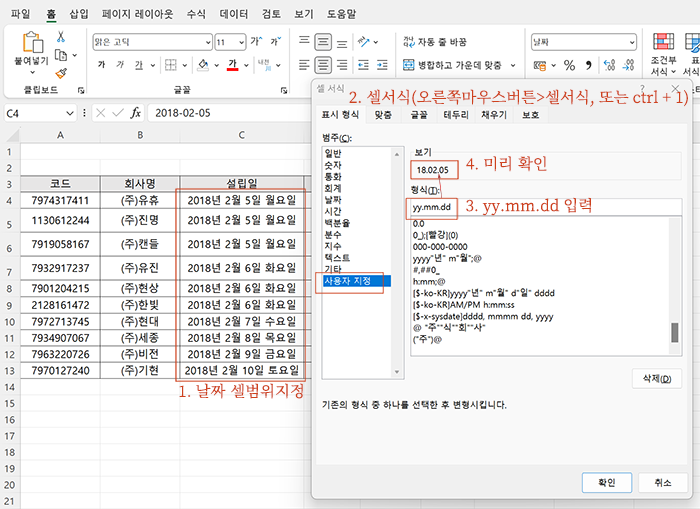The image size is (700, 509).
Task: Click the comma style icon
Action: (588, 66)
